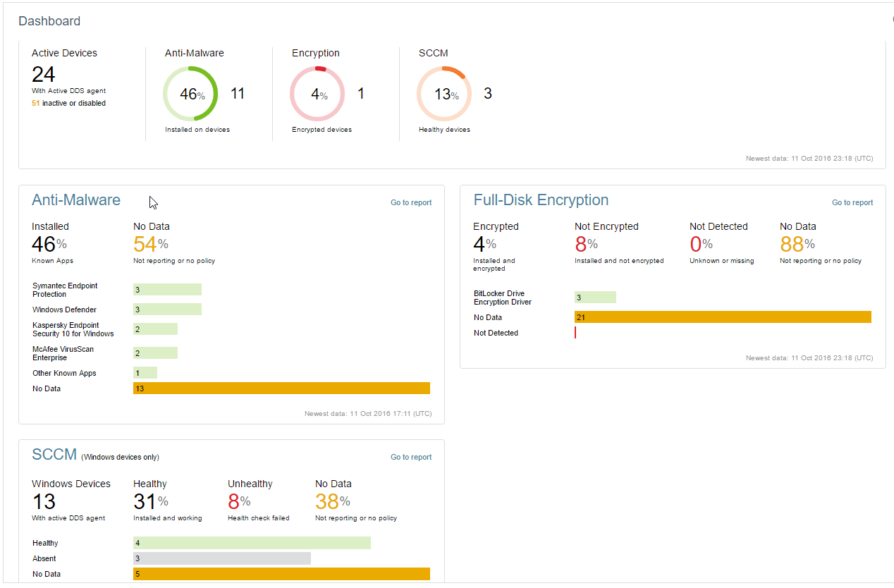Select the green Symantec Endpoint Protection bar
Viewport: 894px width, 588px height.
point(167,289)
